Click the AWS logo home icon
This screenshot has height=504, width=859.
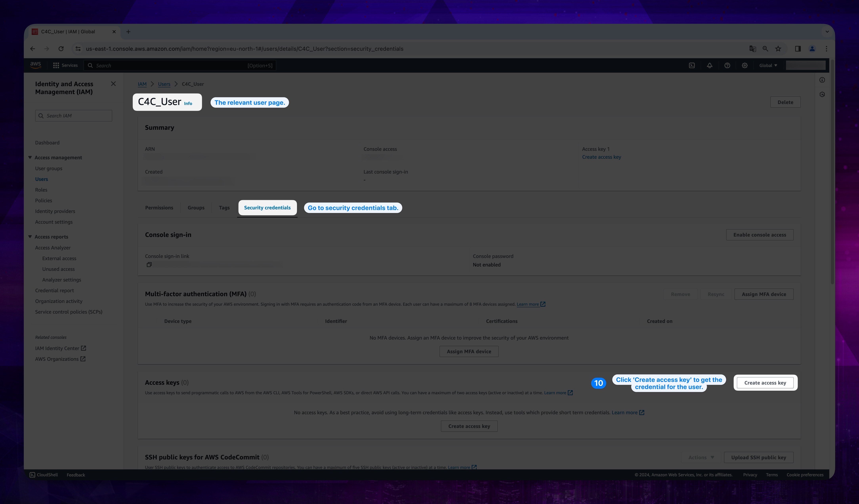tap(35, 65)
